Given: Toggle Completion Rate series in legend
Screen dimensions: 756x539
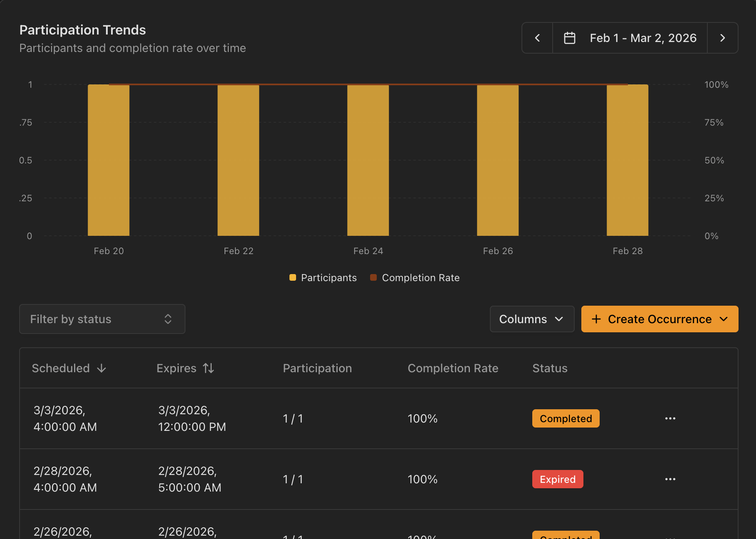Looking at the screenshot, I should point(415,277).
